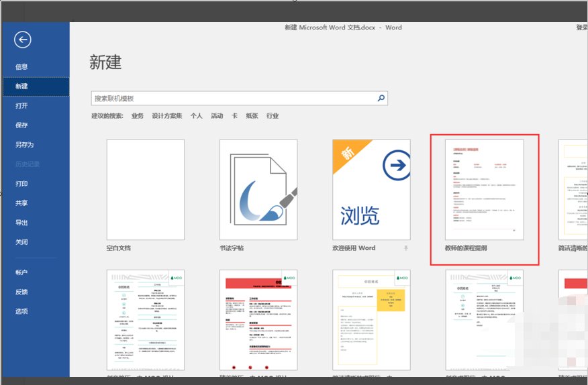The width and height of the screenshot is (588, 385).
Task: Click the 纸张 suggested search link
Action: [x=252, y=116]
